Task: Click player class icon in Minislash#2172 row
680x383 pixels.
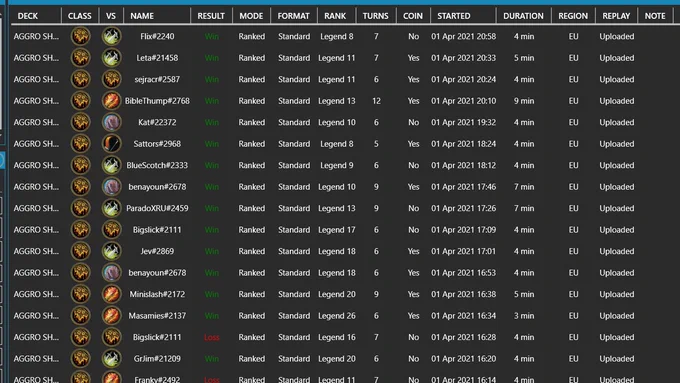Action: pyautogui.click(x=80, y=294)
